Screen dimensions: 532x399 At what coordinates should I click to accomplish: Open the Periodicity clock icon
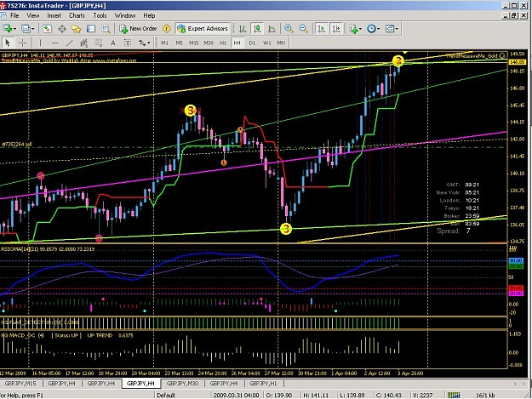coord(371,29)
